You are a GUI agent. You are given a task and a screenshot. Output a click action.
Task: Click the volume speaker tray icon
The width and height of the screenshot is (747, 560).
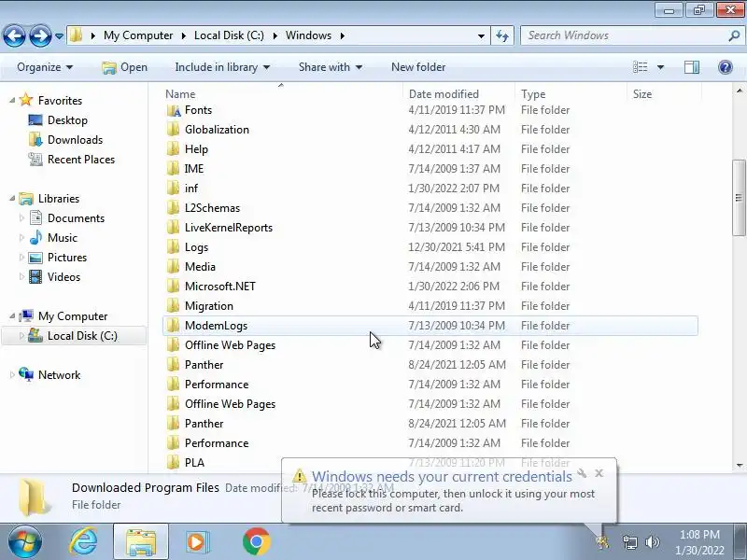[x=652, y=542]
